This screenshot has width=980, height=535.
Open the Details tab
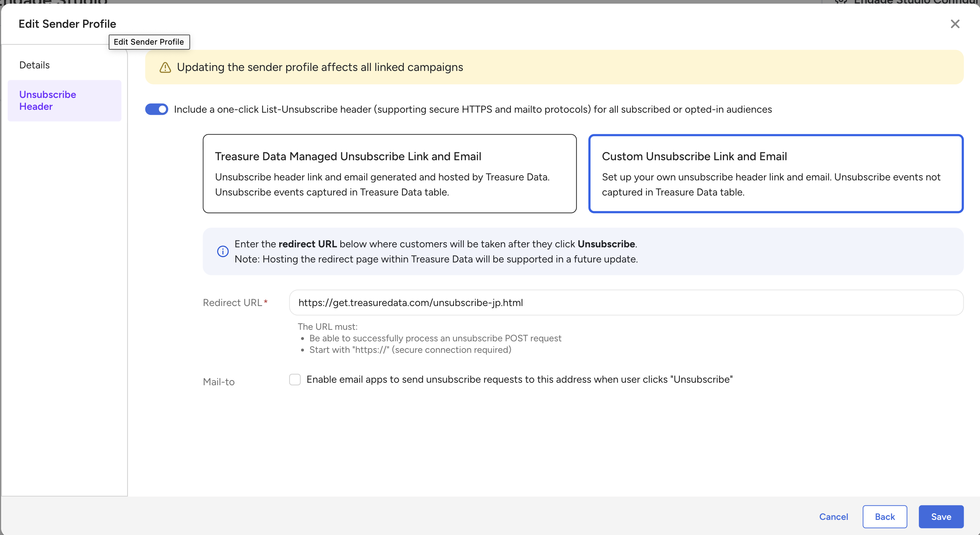pos(35,65)
